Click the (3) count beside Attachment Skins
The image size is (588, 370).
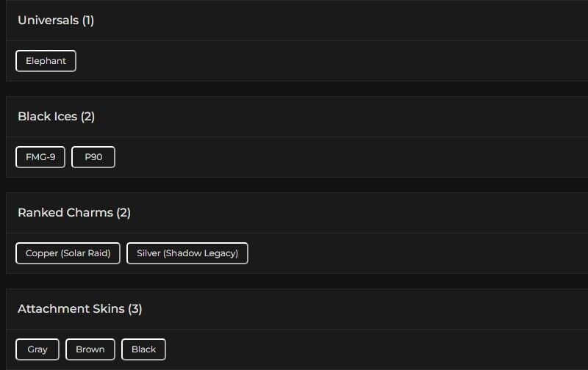coord(135,309)
